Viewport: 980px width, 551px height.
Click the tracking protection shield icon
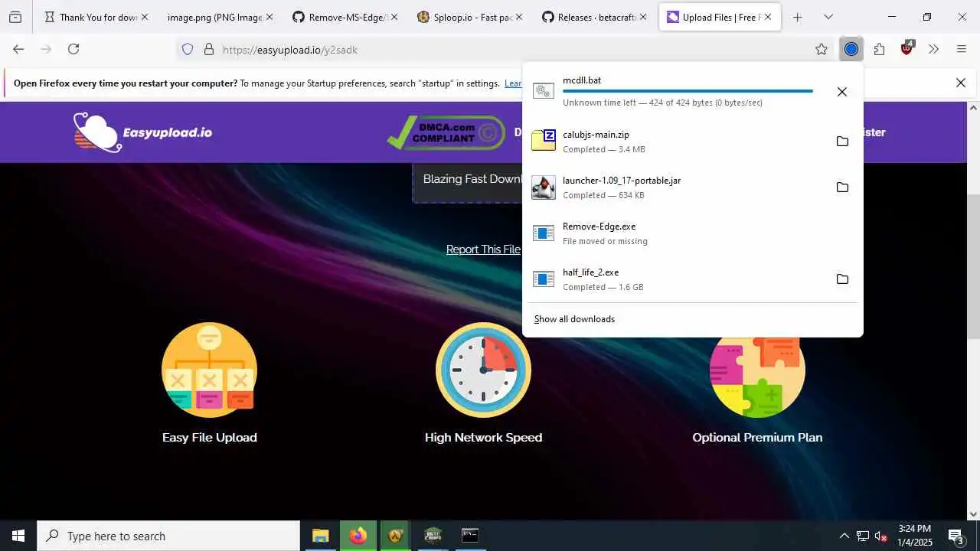point(188,49)
